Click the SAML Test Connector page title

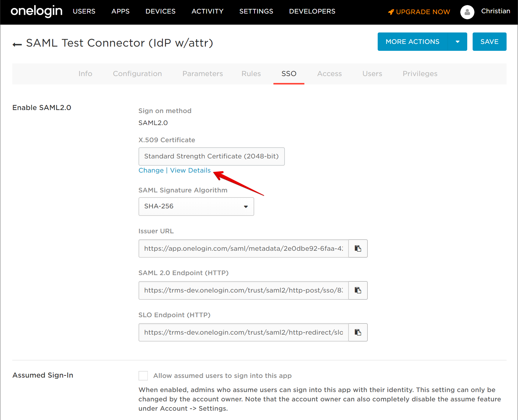120,43
